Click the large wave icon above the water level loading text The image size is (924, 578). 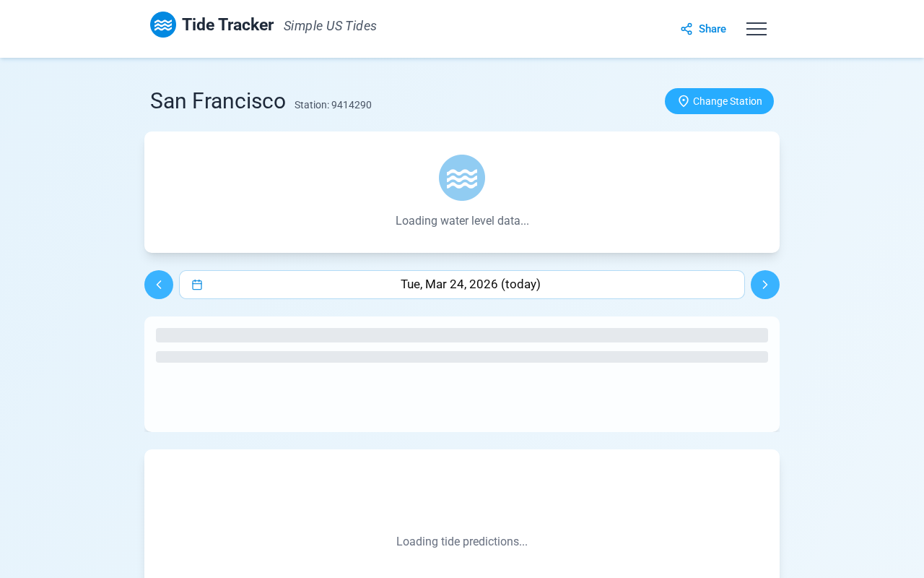coord(462,178)
